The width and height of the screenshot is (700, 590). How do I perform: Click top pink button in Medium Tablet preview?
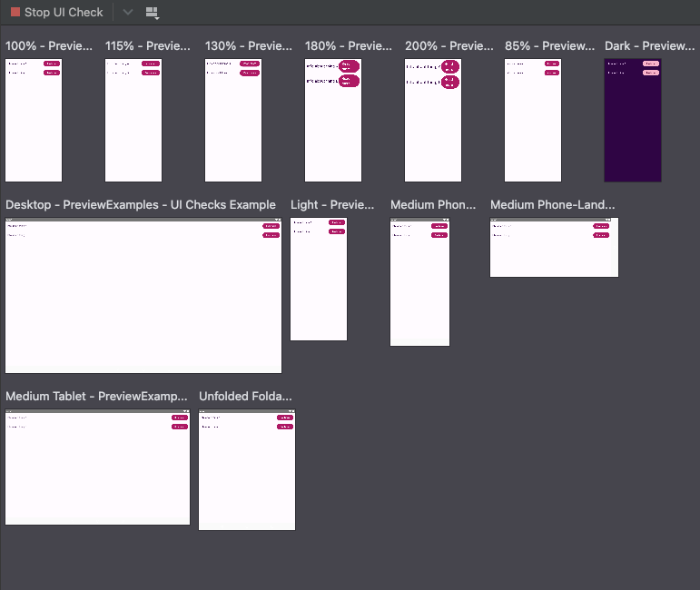pyautogui.click(x=180, y=418)
